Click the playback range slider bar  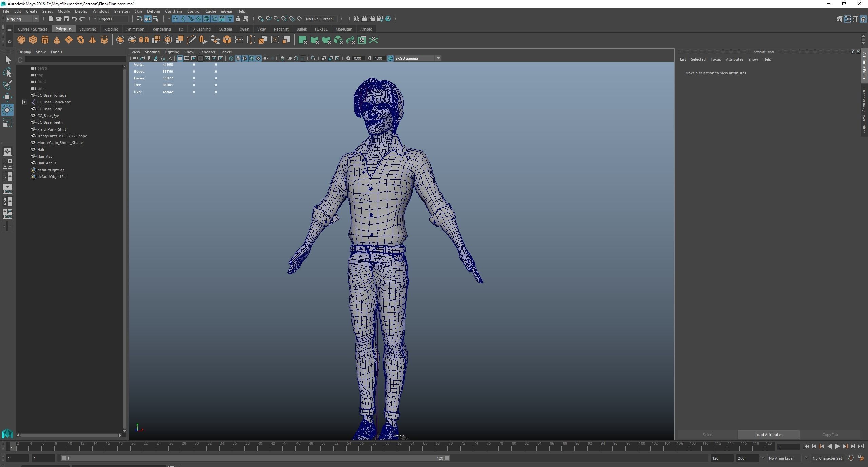click(x=254, y=458)
